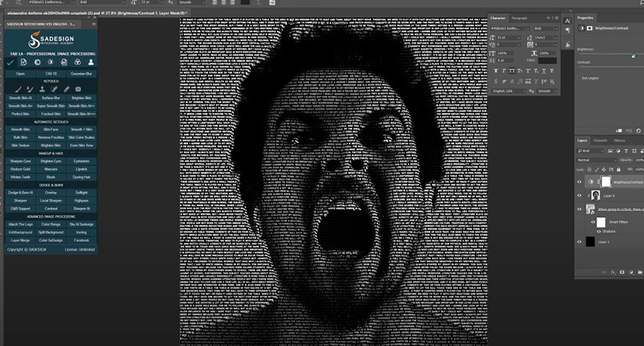The height and width of the screenshot is (346, 644).
Task: Add layer mask icon at Layers panel bottom
Action: pyautogui.click(x=622, y=273)
